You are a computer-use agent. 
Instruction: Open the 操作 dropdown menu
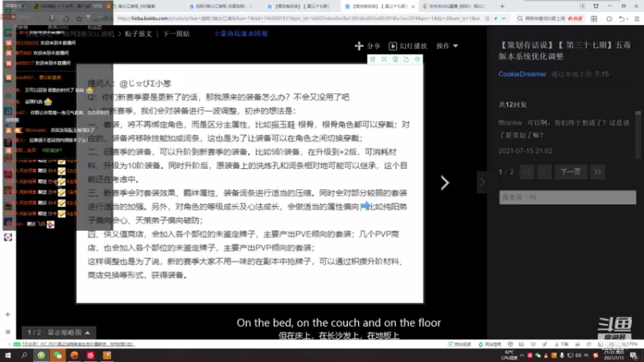click(x=447, y=46)
